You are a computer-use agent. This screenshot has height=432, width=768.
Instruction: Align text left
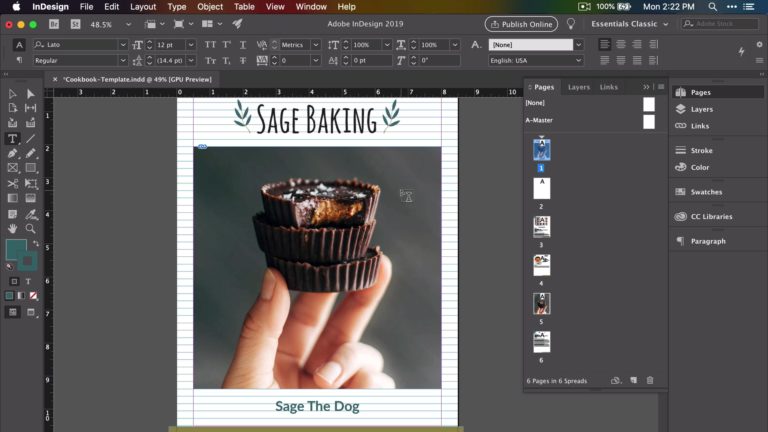[604, 45]
